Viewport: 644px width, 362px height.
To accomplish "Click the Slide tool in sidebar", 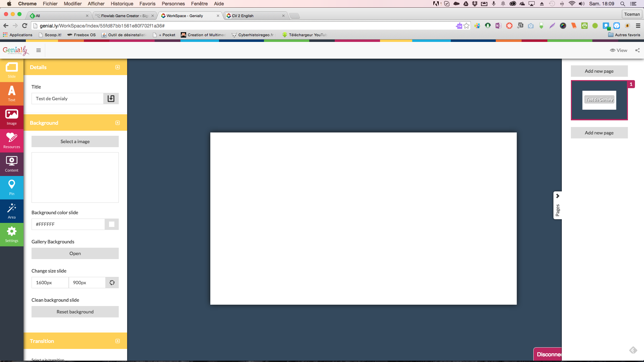I will coord(12,70).
